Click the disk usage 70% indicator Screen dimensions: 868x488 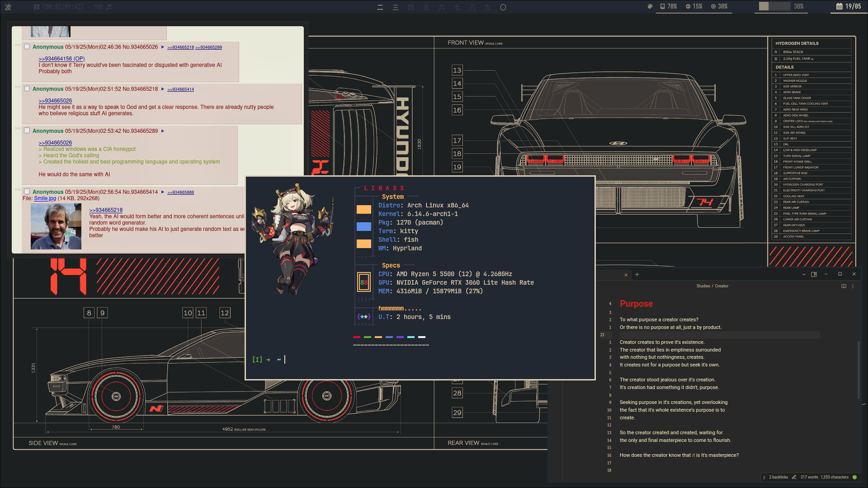(x=669, y=6)
